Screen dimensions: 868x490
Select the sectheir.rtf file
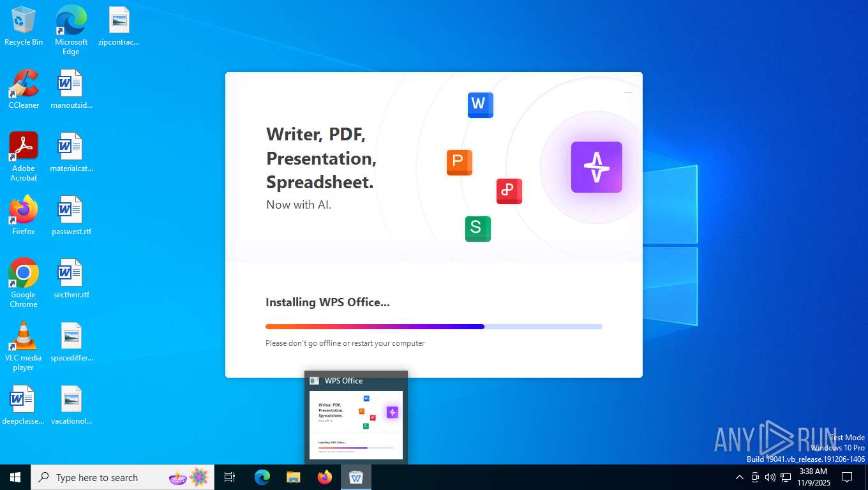[x=71, y=279]
